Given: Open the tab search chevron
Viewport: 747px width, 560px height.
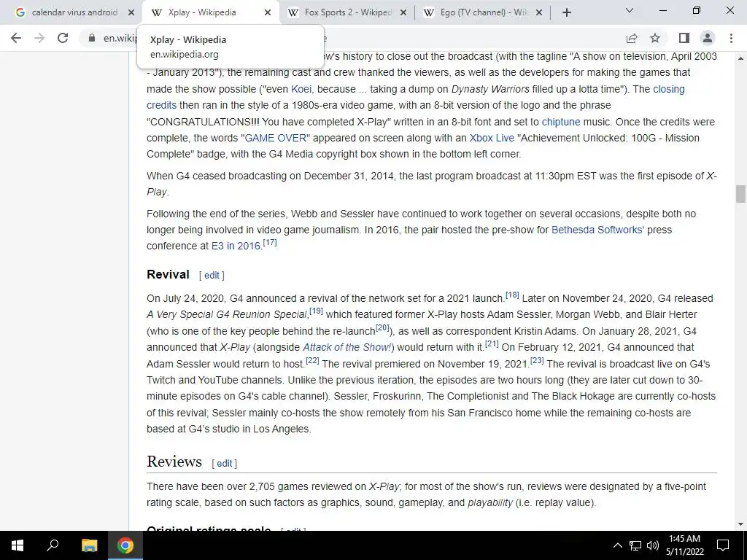Looking at the screenshot, I should click(x=630, y=10).
